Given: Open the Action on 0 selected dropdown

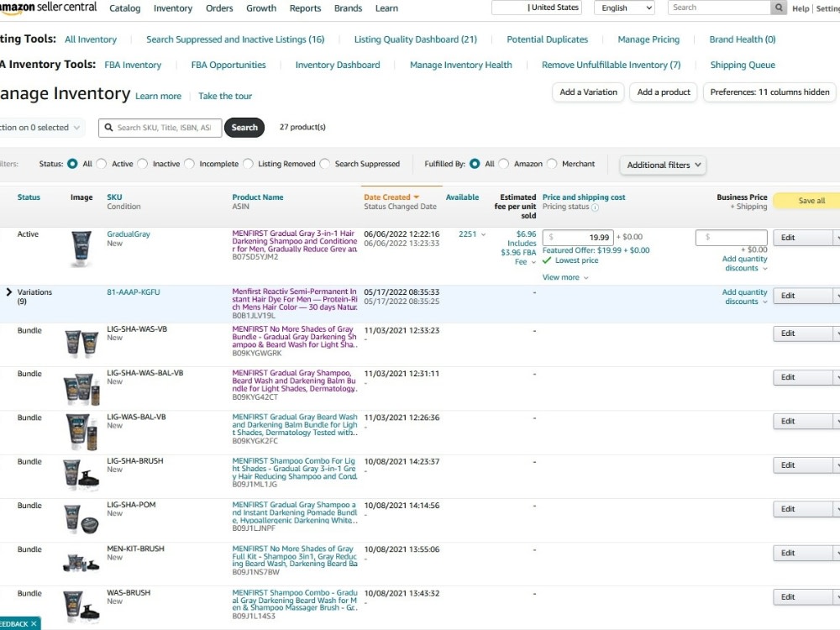Looking at the screenshot, I should point(40,128).
